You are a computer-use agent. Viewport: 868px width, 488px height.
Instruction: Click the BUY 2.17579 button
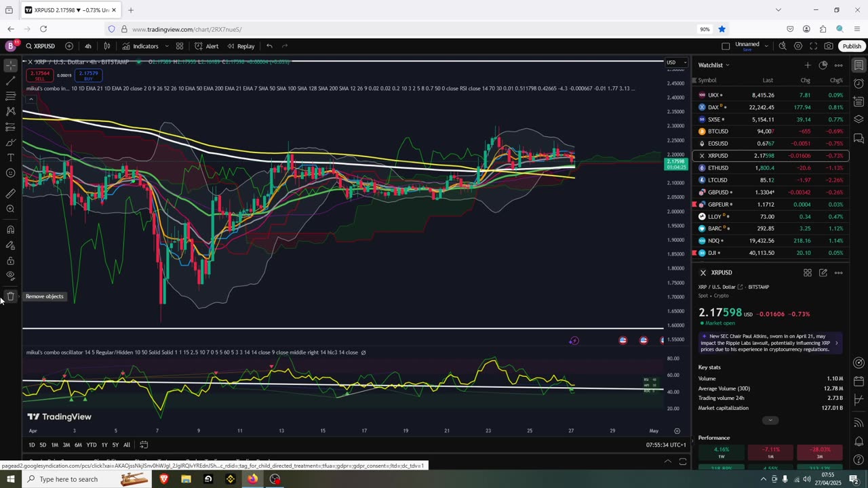coord(88,75)
